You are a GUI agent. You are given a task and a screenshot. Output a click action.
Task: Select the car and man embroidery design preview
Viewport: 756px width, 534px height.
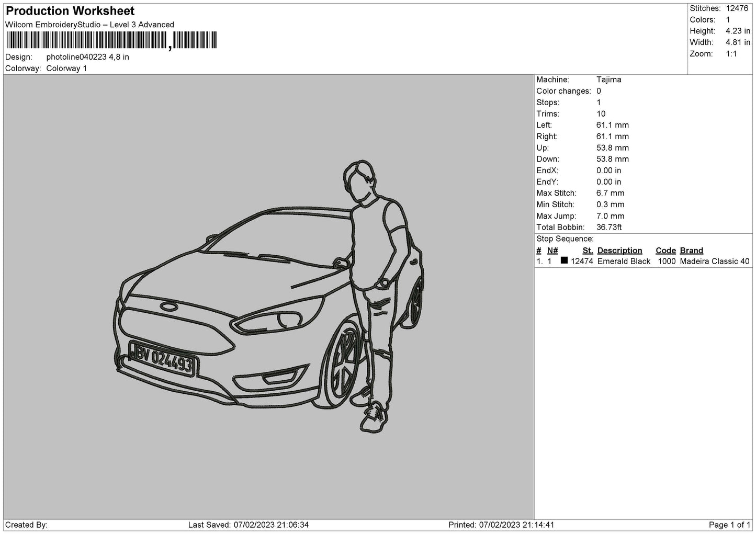point(269,298)
